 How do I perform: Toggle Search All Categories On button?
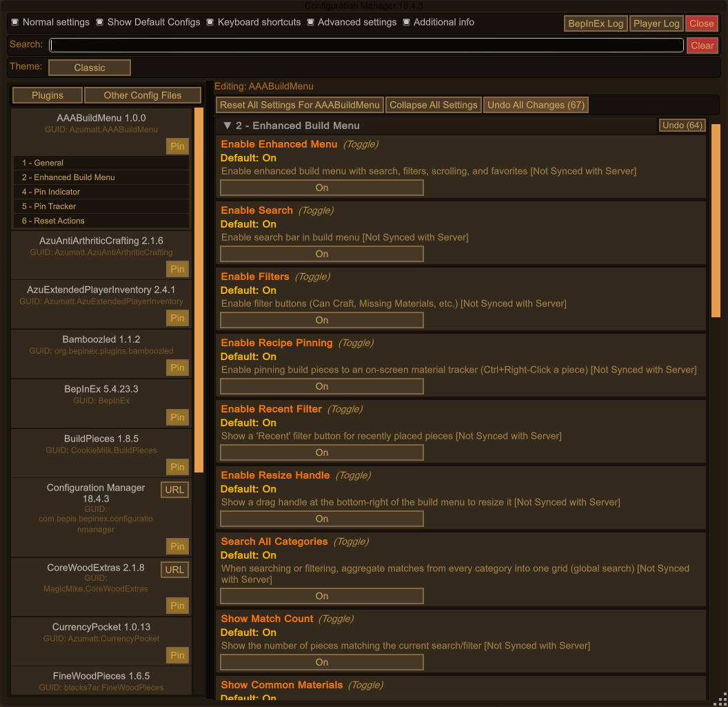coord(322,596)
